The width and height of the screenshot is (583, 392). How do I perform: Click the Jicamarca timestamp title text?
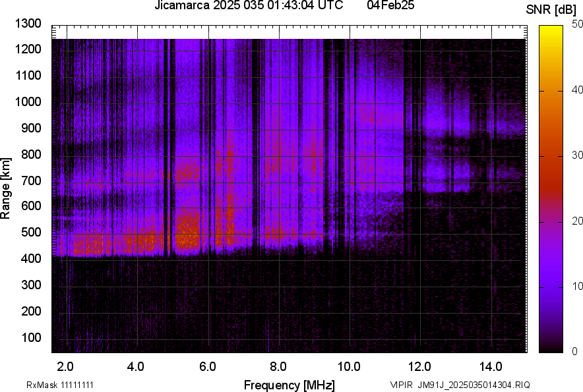pos(249,6)
